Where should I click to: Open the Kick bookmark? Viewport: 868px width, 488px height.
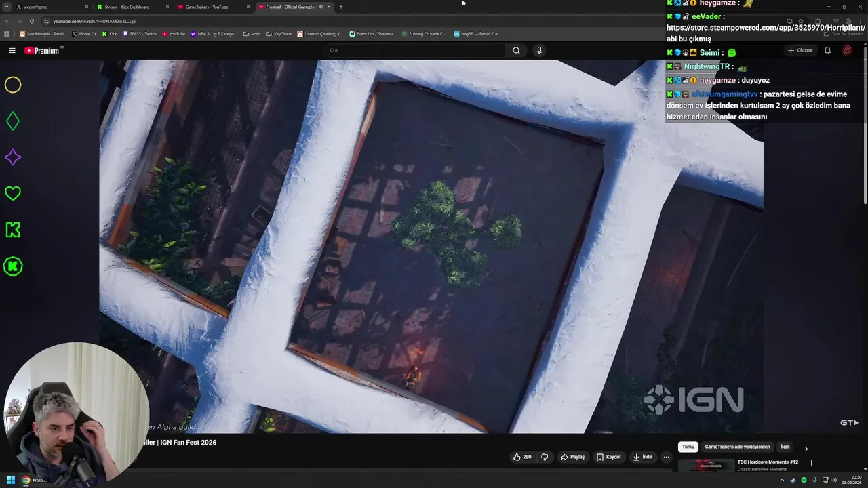pyautogui.click(x=109, y=33)
